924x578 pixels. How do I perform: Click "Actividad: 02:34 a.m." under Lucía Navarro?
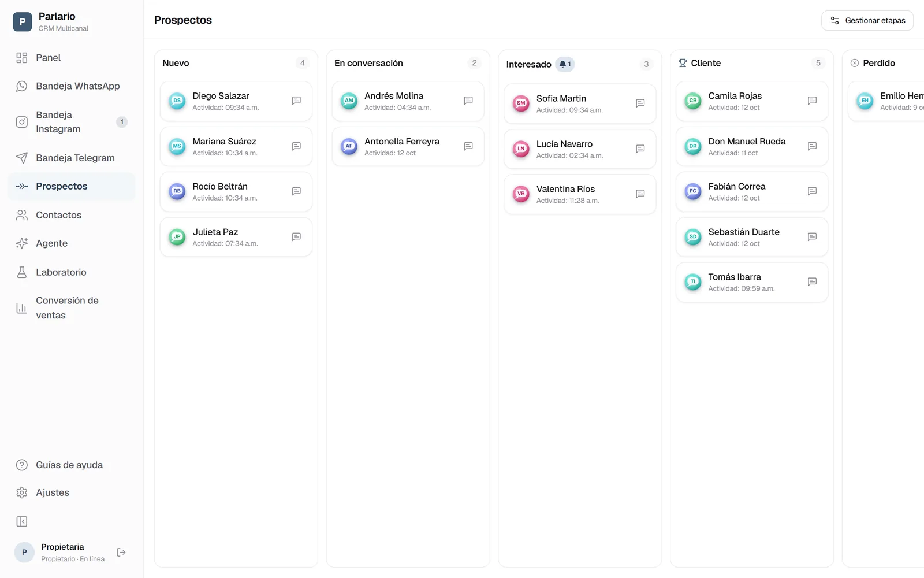[x=569, y=155]
